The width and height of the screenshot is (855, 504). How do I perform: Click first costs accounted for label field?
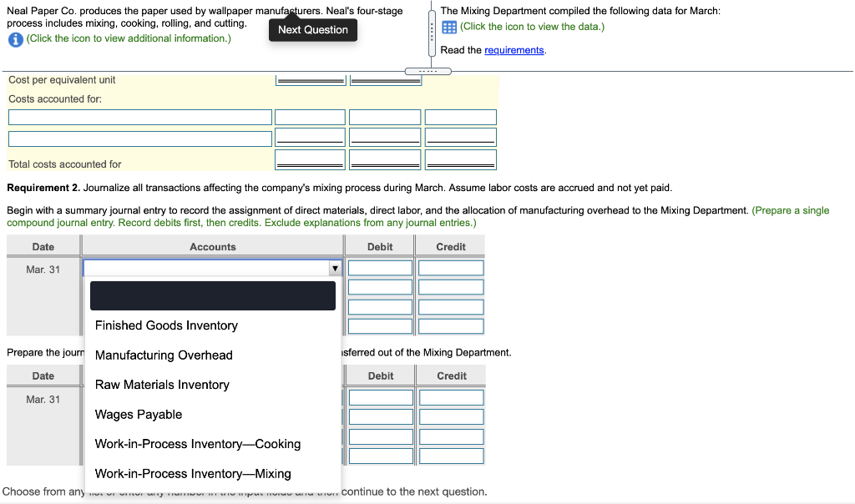pyautogui.click(x=140, y=117)
